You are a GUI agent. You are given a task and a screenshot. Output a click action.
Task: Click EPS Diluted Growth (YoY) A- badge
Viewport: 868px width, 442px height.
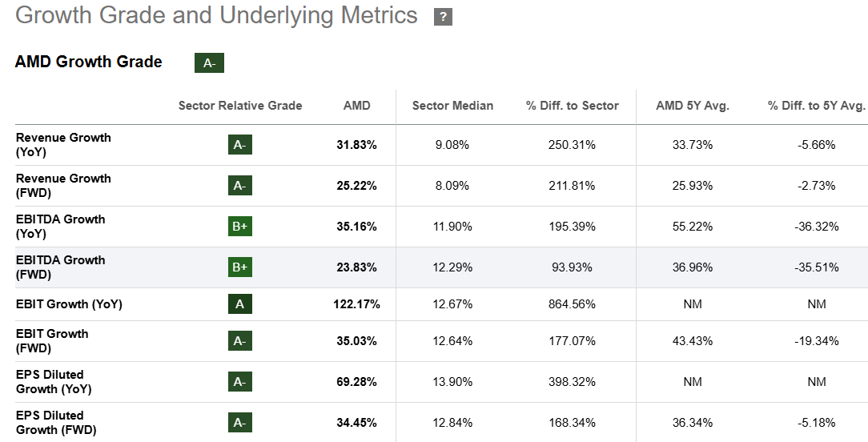pyautogui.click(x=239, y=382)
